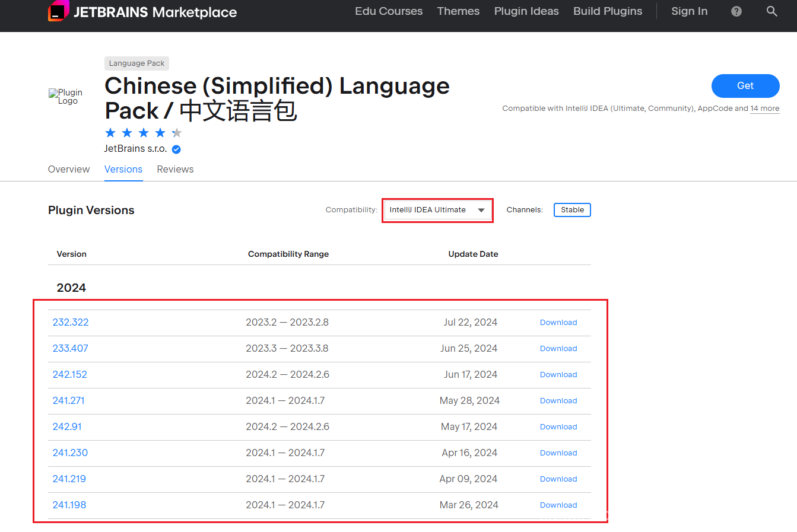The height and width of the screenshot is (532, 797).
Task: Open version 241.230 link
Action: [x=70, y=453]
